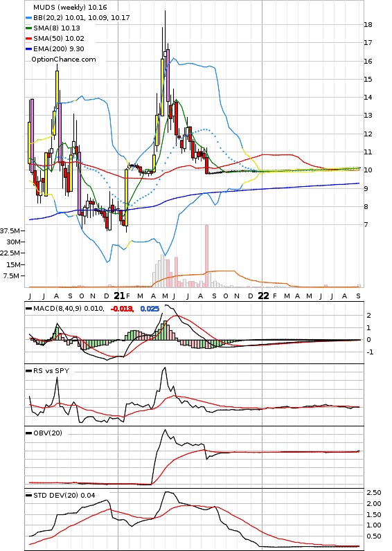Click the 37.5M volume axis label
The width and height of the screenshot is (392, 551).
tap(10, 231)
